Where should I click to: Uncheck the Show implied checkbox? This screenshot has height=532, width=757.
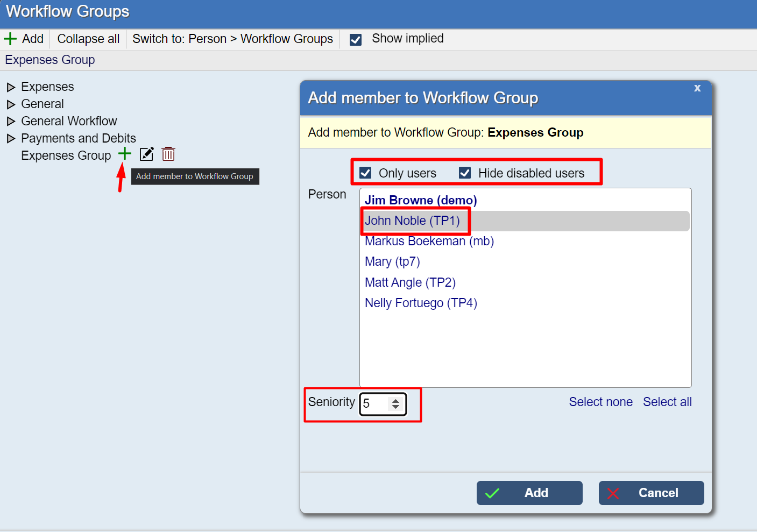pos(356,39)
